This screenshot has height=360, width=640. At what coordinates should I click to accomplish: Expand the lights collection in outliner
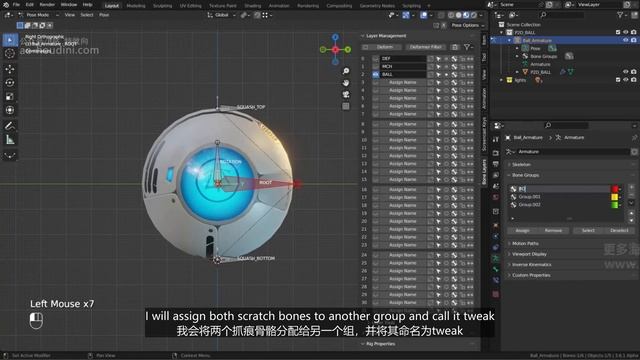[502, 80]
